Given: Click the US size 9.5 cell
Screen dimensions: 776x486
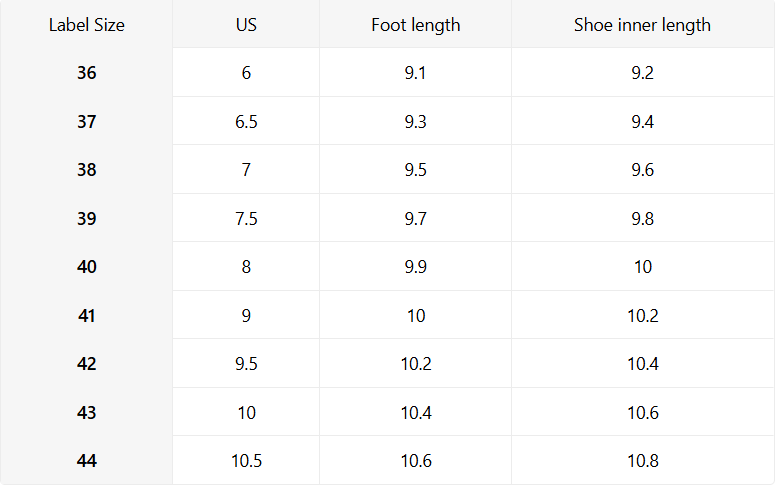Looking at the screenshot, I should [246, 364].
